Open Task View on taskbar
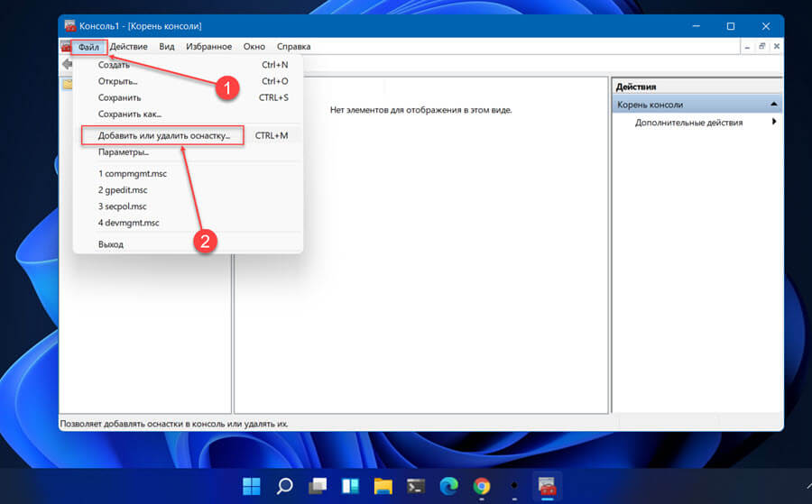Screen dimensions: 812x504 (318, 486)
